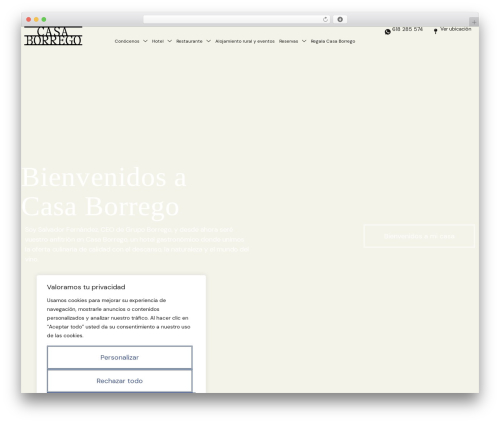The image size is (500, 423).
Task: Call the 618 285 574 phone link
Action: pyautogui.click(x=407, y=29)
